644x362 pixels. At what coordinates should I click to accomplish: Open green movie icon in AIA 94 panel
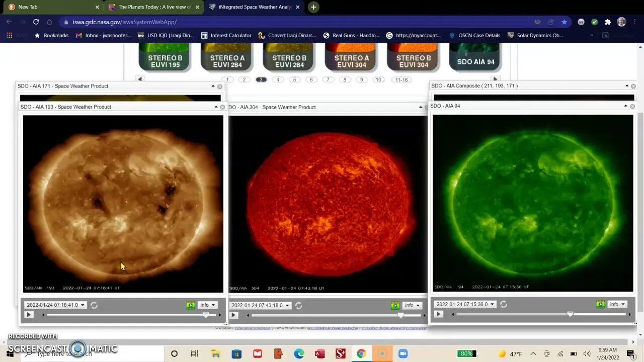pyautogui.click(x=600, y=304)
